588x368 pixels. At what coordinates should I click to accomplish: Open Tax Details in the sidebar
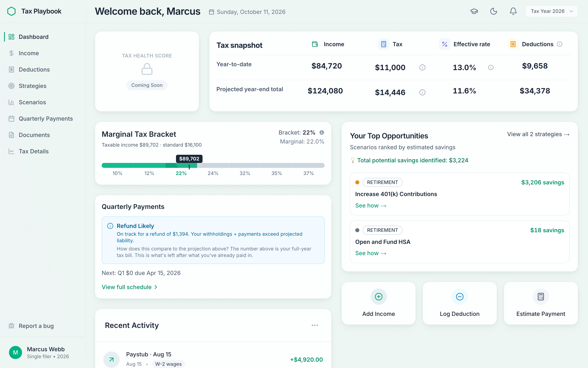click(42, 151)
